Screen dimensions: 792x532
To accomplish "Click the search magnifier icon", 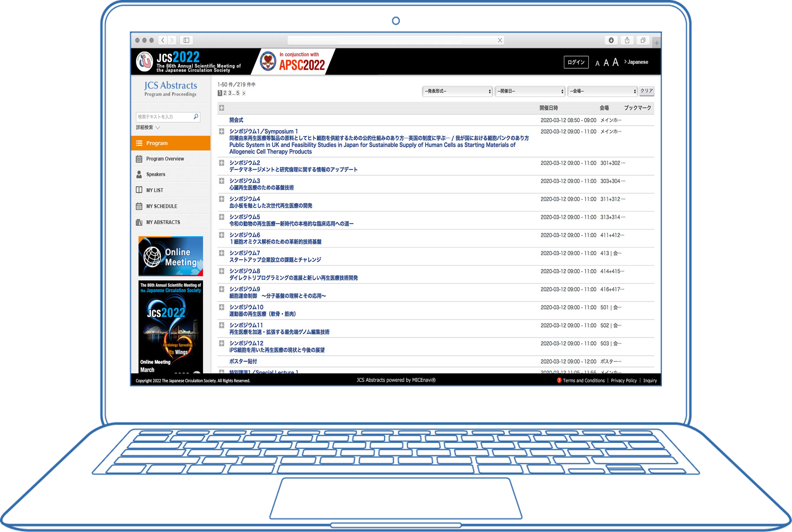I will [x=196, y=116].
